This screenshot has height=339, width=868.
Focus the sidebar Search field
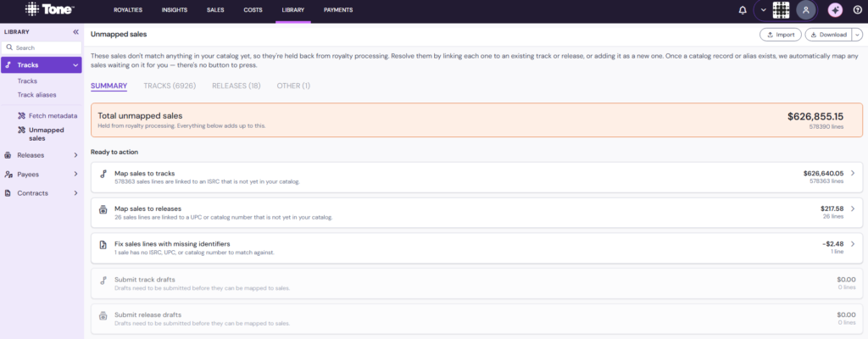coord(42,47)
